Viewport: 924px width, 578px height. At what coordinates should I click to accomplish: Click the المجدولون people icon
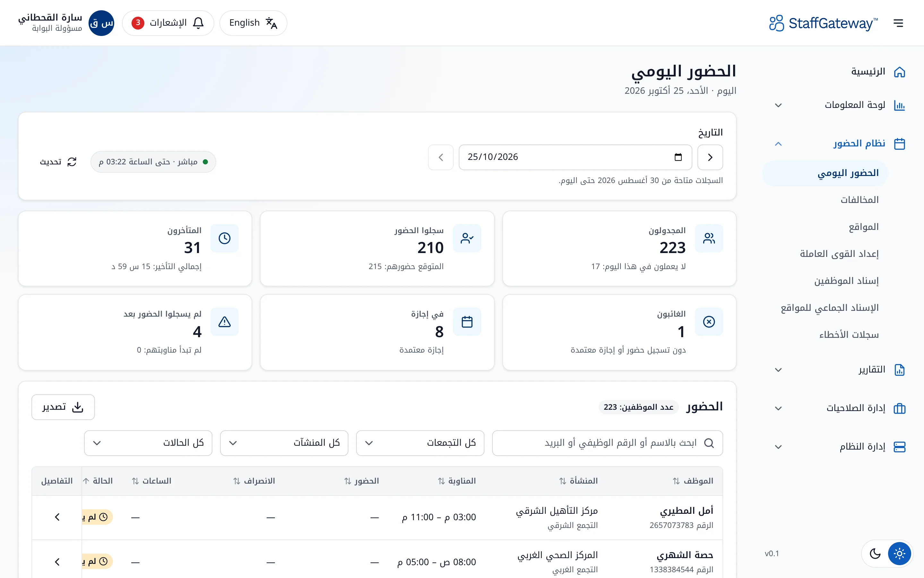pyautogui.click(x=709, y=238)
